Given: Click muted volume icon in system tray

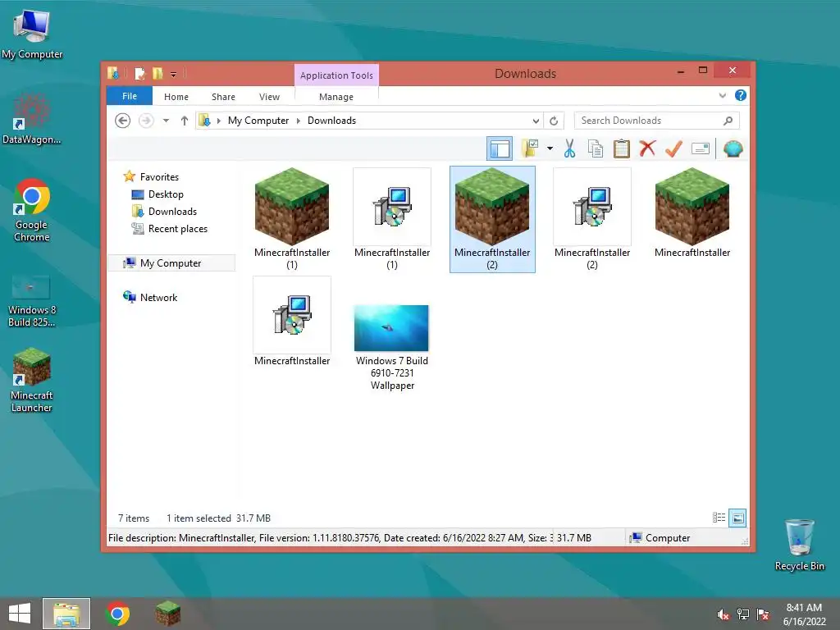Looking at the screenshot, I should 723,614.
